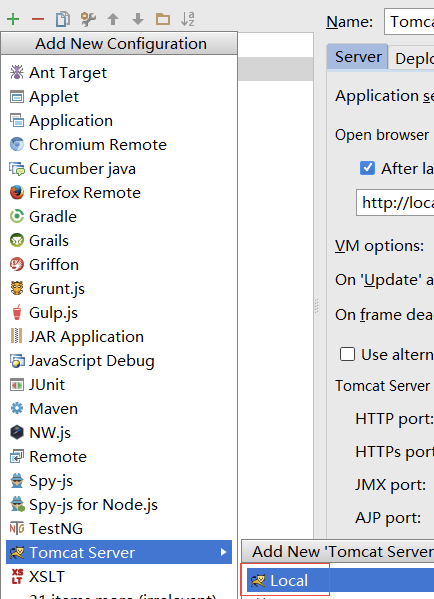Switch to the Server tab
This screenshot has height=599, width=434.
(x=358, y=57)
